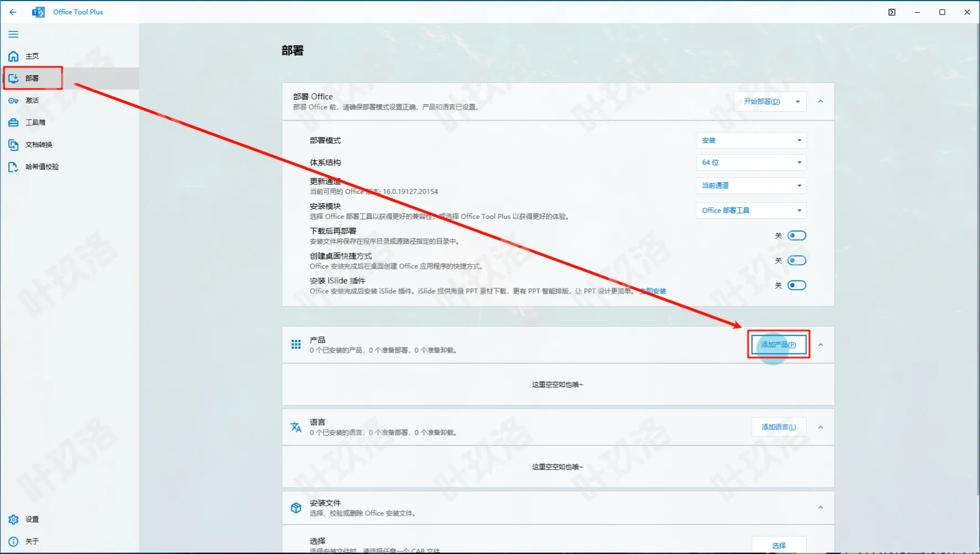Viewport: 980px width, 554px height.
Task: Click the 产品 grid icon
Action: (x=296, y=344)
